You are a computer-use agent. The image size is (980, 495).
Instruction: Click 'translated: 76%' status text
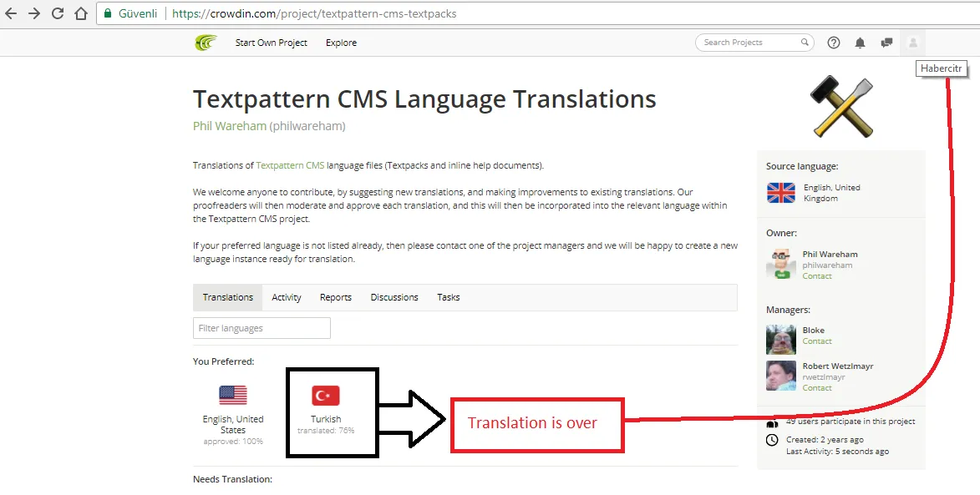pyautogui.click(x=326, y=430)
